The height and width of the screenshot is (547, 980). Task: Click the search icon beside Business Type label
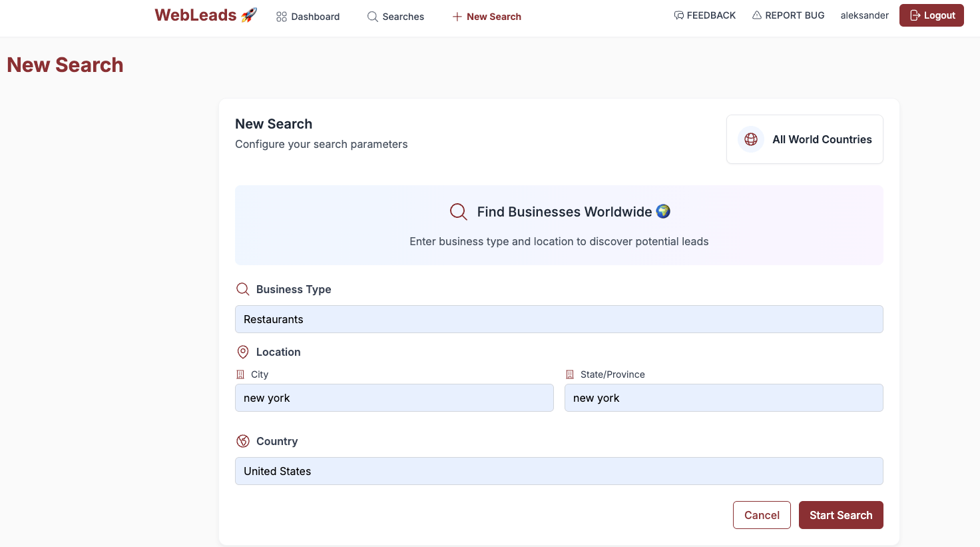click(243, 289)
